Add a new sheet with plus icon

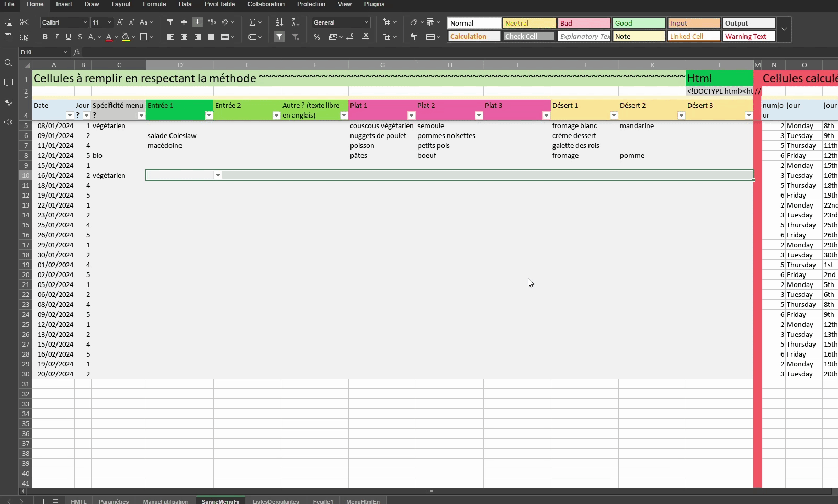(43, 501)
